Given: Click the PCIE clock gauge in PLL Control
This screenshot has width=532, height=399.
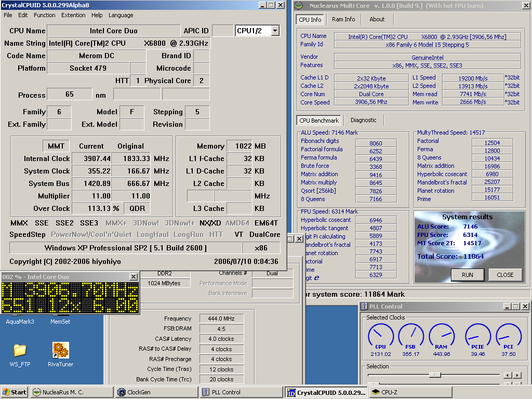Looking at the screenshot, I should click(x=478, y=336).
